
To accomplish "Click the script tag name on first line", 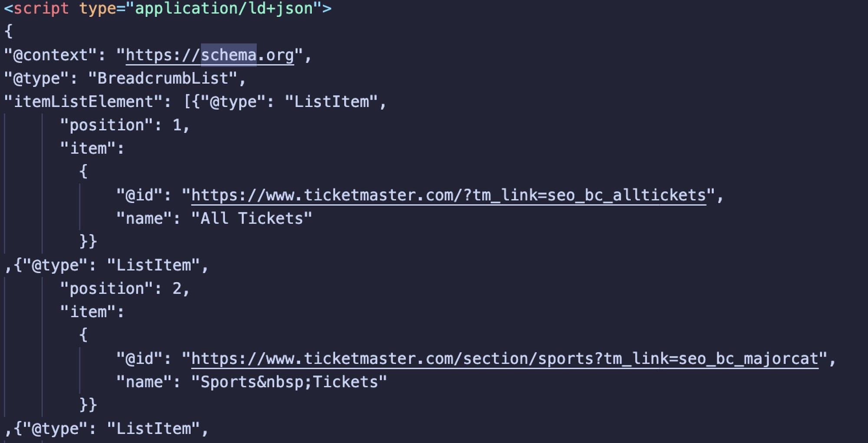I will click(x=41, y=9).
